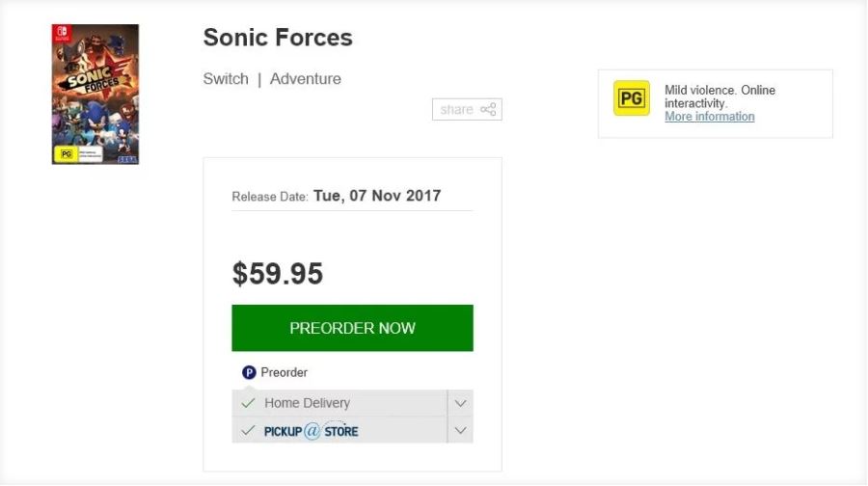Expand the Pickup@Store chevron arrow
Viewport: 868px width, 486px height.
[x=460, y=430]
